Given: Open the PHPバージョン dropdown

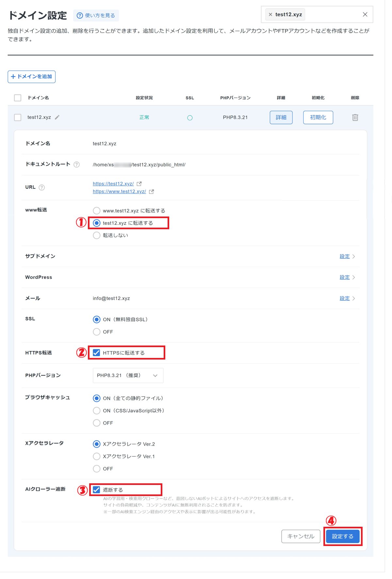Looking at the screenshot, I should 128,376.
